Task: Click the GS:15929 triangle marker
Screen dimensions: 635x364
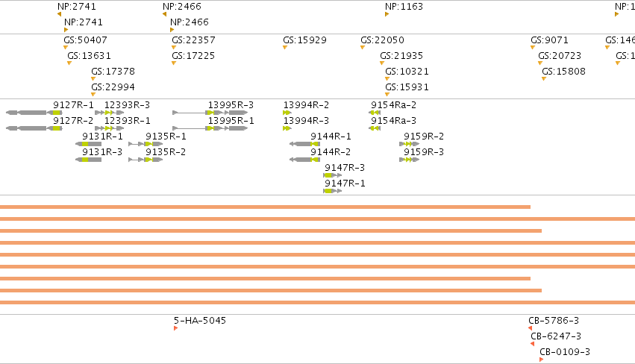Action: click(x=285, y=48)
